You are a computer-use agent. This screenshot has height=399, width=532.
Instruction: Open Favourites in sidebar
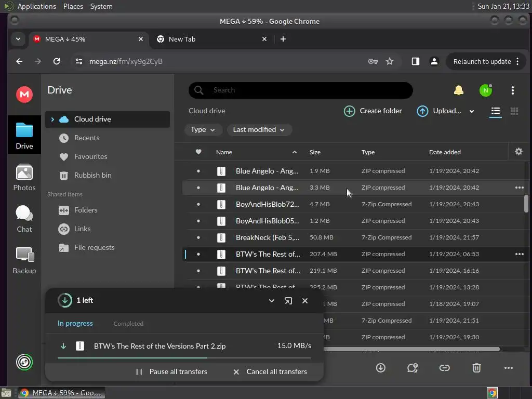84,157
